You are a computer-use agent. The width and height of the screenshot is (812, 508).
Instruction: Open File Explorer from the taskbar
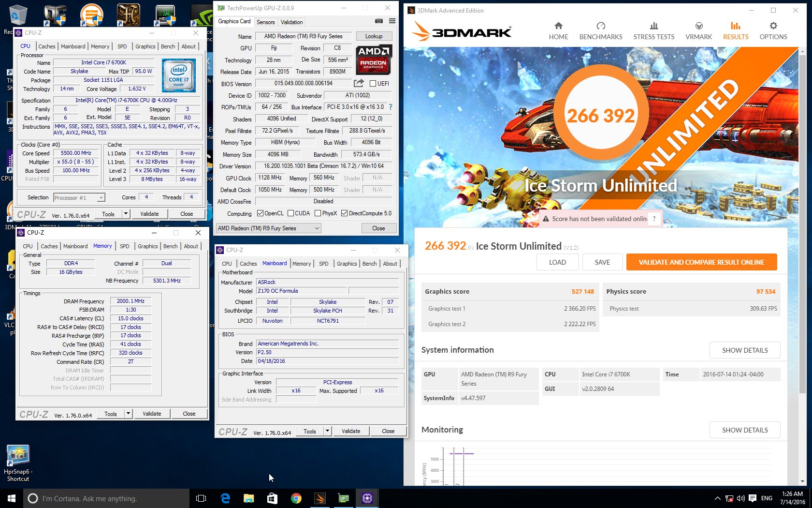pos(248,498)
